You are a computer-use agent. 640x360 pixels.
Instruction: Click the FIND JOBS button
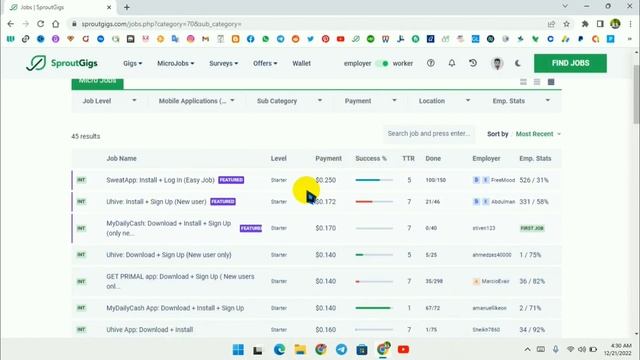click(x=570, y=63)
